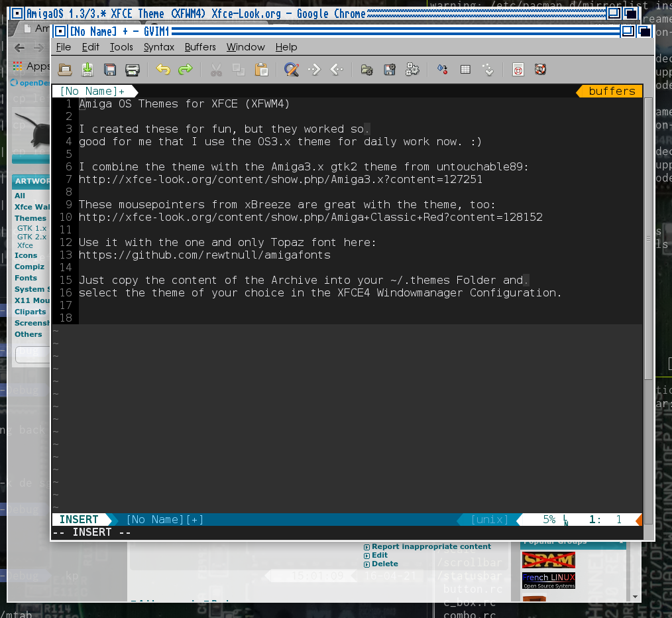Click the Find Previous arrow icon
Screen dimensions: 672x618
(337, 70)
